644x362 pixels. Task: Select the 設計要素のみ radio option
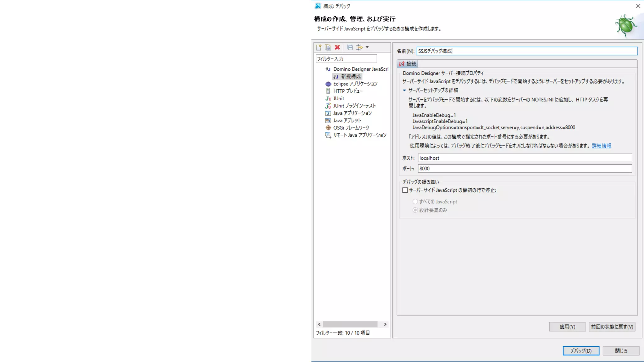[415, 210]
